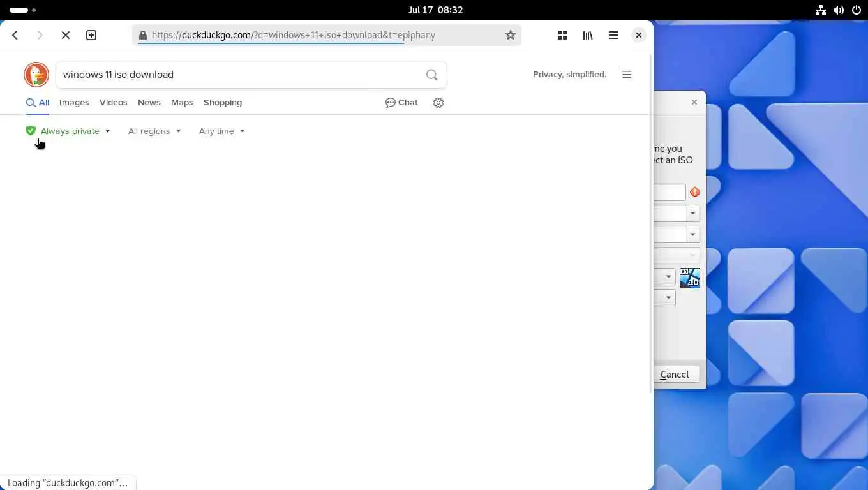Click the text field beside the warning icon
Screen dimensions: 868x490
[x=670, y=192]
